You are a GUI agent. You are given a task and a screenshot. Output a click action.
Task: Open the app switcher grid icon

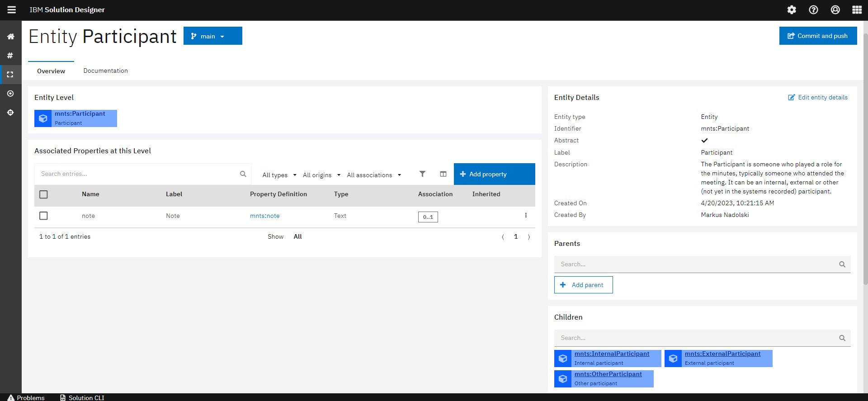click(x=857, y=10)
